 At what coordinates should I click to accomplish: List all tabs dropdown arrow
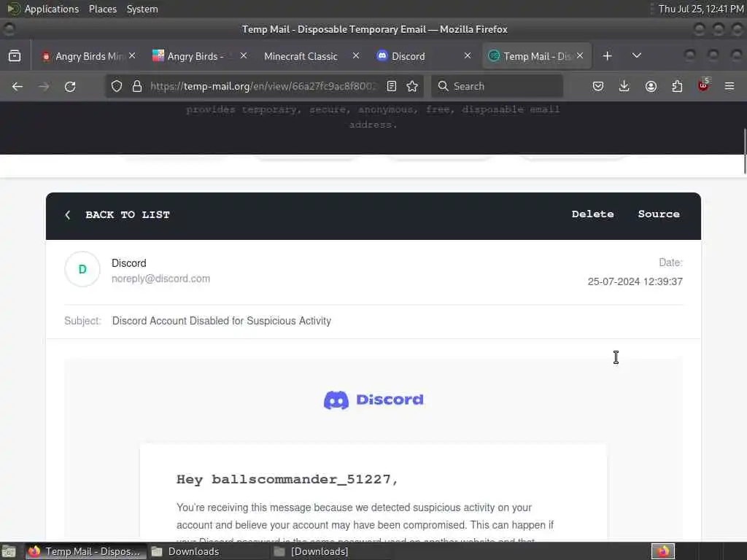pyautogui.click(x=636, y=55)
